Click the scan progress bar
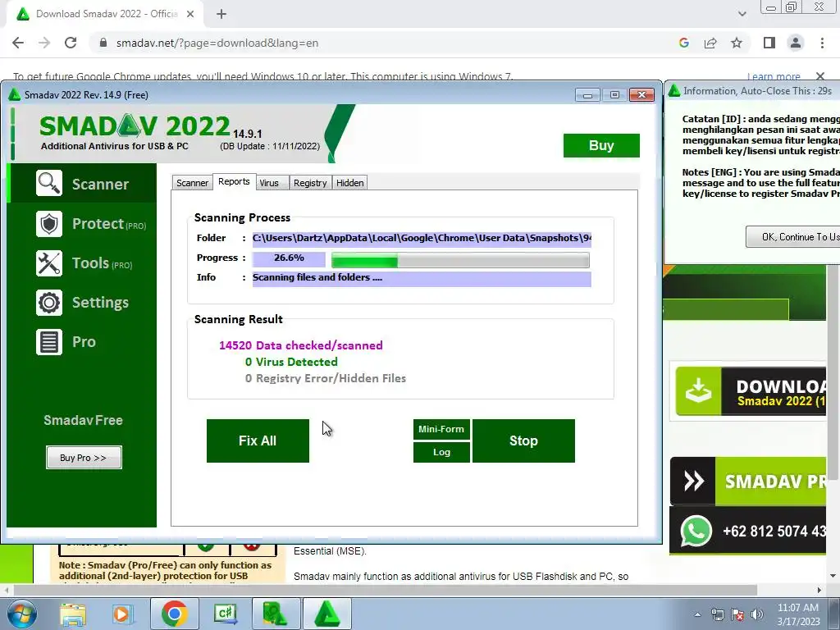Image resolution: width=840 pixels, height=630 pixels. [460, 260]
